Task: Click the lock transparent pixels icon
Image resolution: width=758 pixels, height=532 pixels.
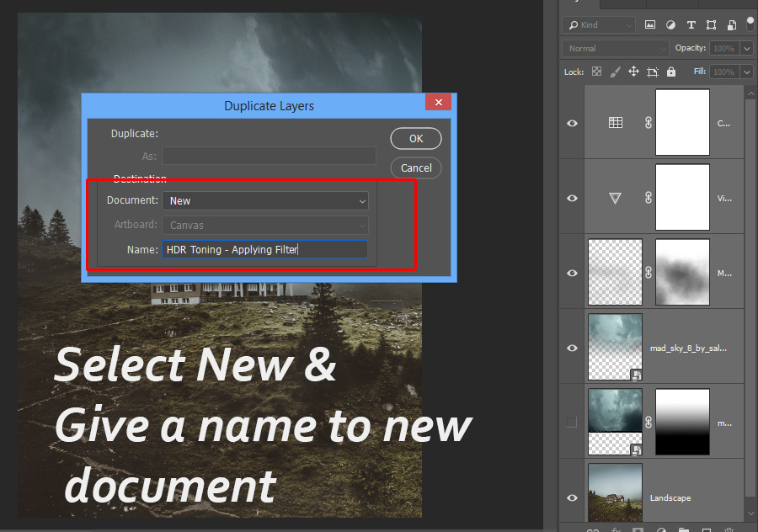Action: coord(597,72)
